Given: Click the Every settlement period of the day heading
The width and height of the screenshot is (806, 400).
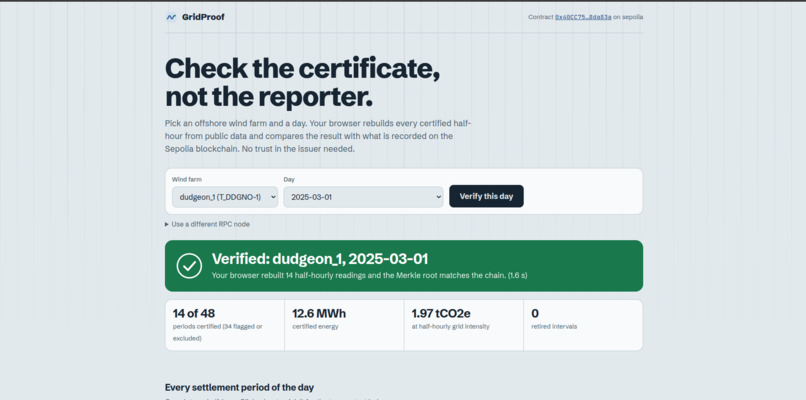Looking at the screenshot, I should coord(239,387).
